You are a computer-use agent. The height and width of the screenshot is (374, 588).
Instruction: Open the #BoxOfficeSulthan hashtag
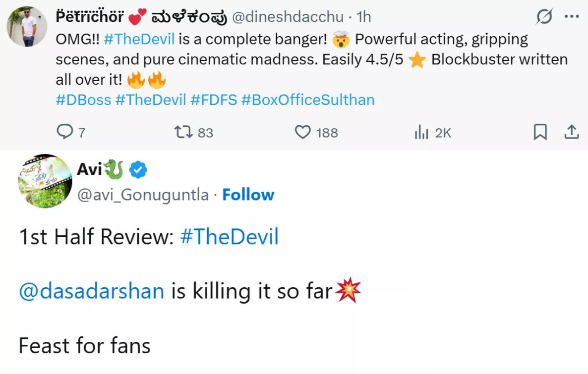[307, 100]
